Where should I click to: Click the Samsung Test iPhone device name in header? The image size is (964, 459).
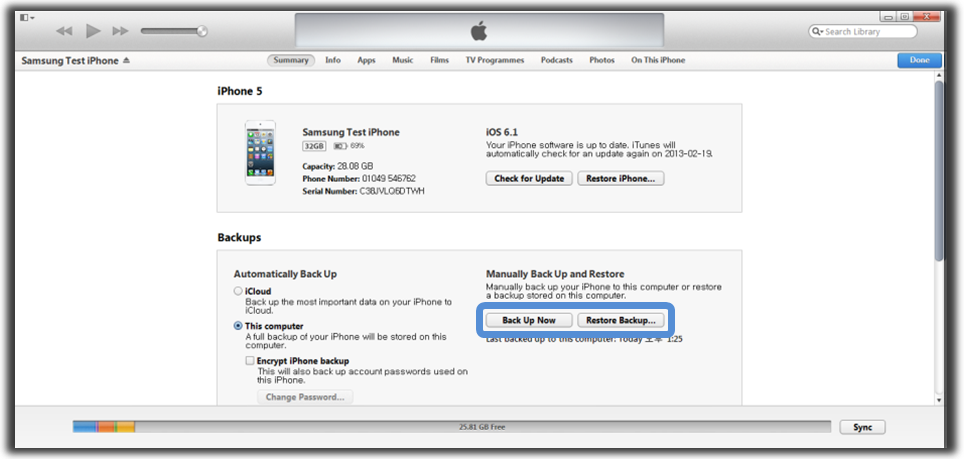point(69,61)
